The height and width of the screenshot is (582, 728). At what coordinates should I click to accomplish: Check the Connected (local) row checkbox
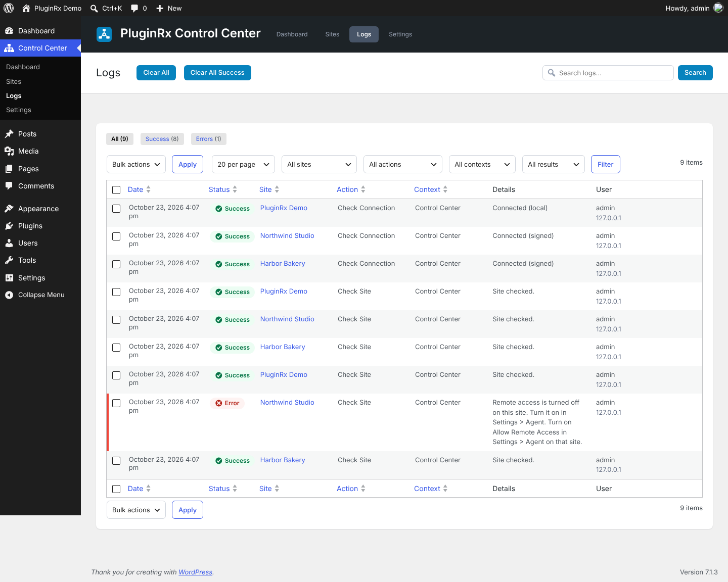[x=116, y=209]
